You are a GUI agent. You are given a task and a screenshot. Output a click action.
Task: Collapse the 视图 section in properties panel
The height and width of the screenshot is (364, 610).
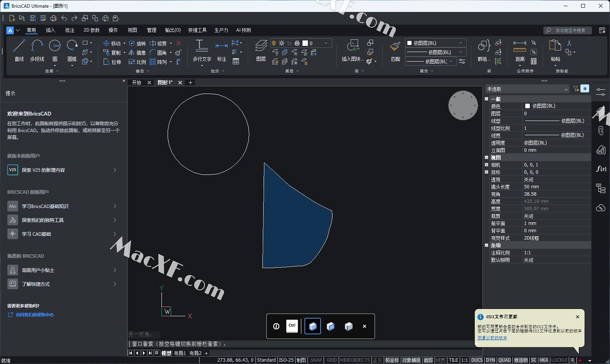[486, 158]
